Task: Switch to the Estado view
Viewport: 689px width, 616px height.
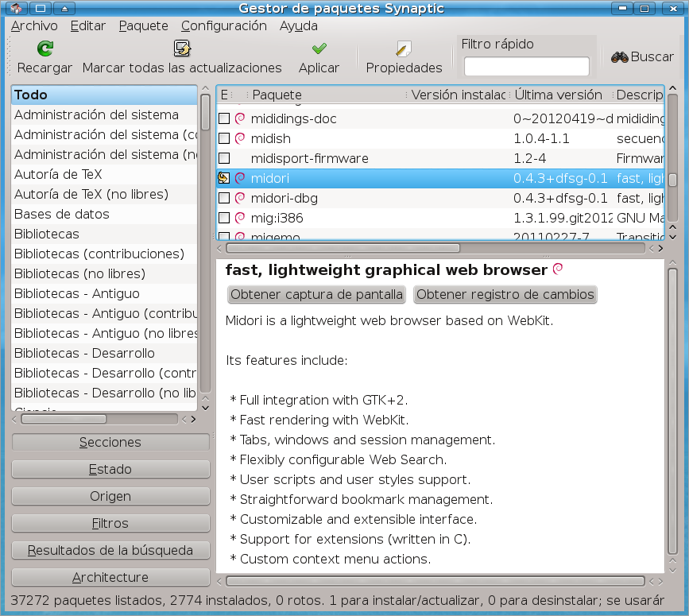Action: pyautogui.click(x=110, y=469)
